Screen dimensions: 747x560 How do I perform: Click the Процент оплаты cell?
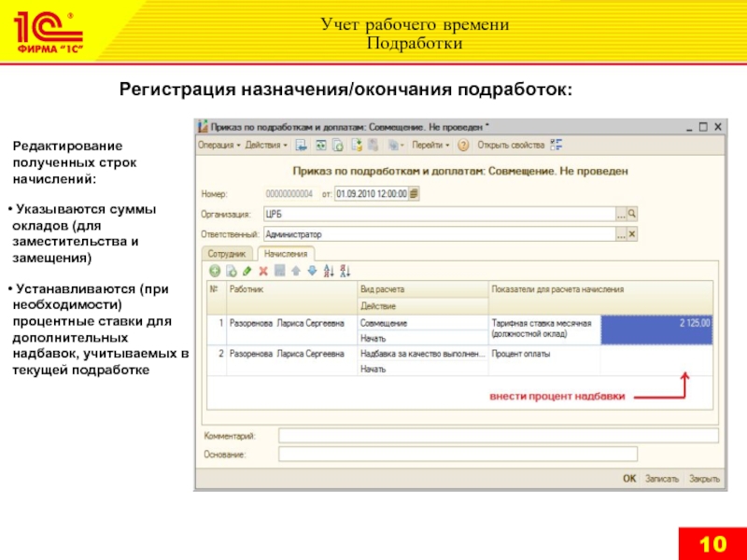544,360
